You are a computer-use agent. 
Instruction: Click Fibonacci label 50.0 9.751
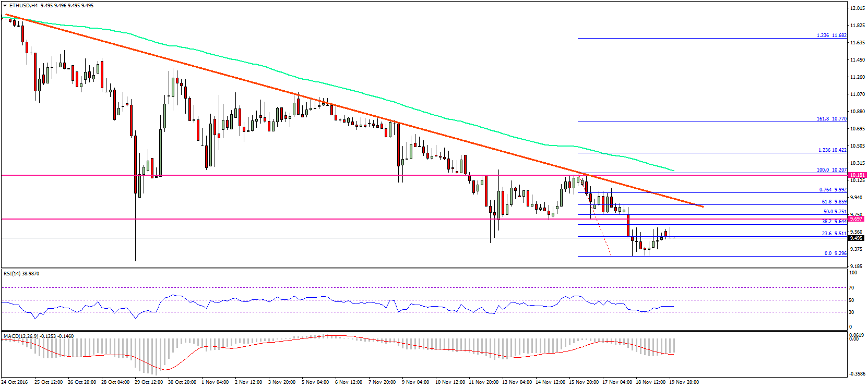point(835,212)
